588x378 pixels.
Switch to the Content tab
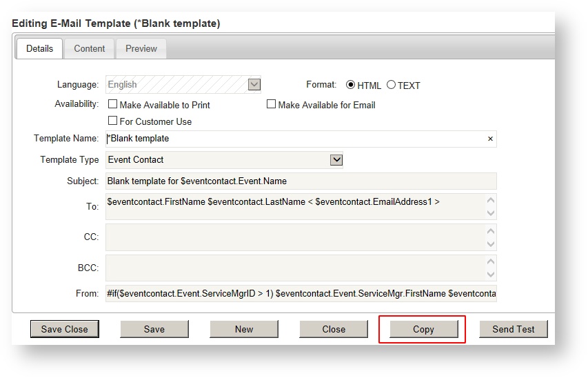[x=90, y=49]
